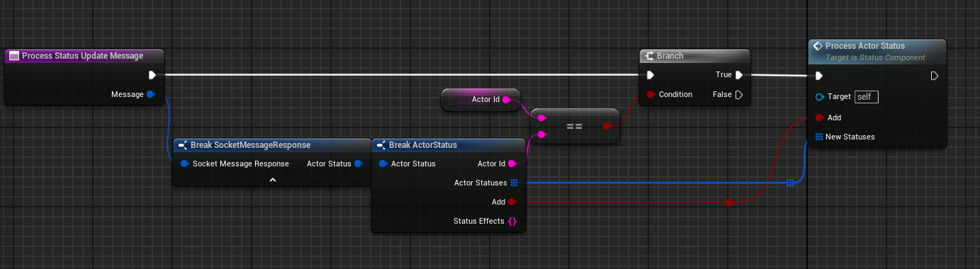Click the red wire reroute node
The width and height of the screenshot is (980, 269).
click(x=728, y=202)
